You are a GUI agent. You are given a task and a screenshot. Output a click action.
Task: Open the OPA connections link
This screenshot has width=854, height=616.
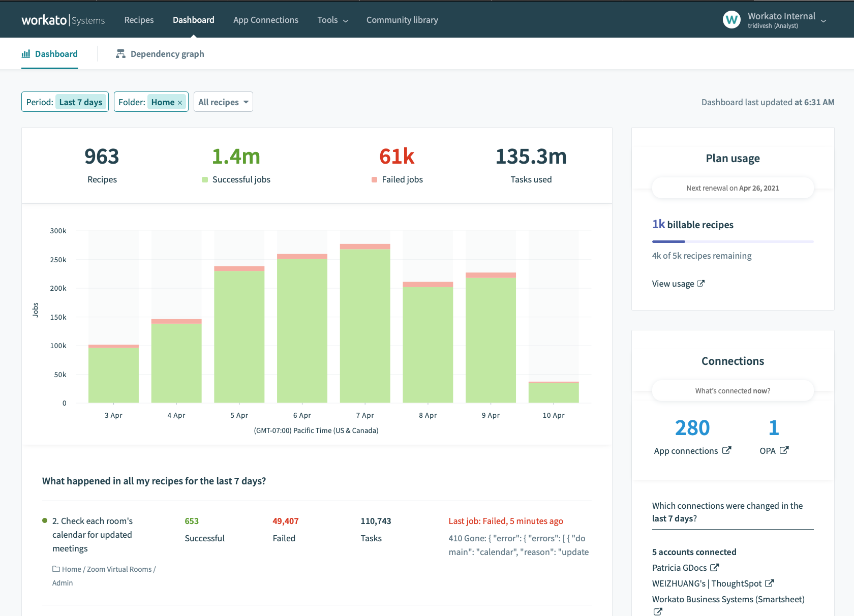774,437
